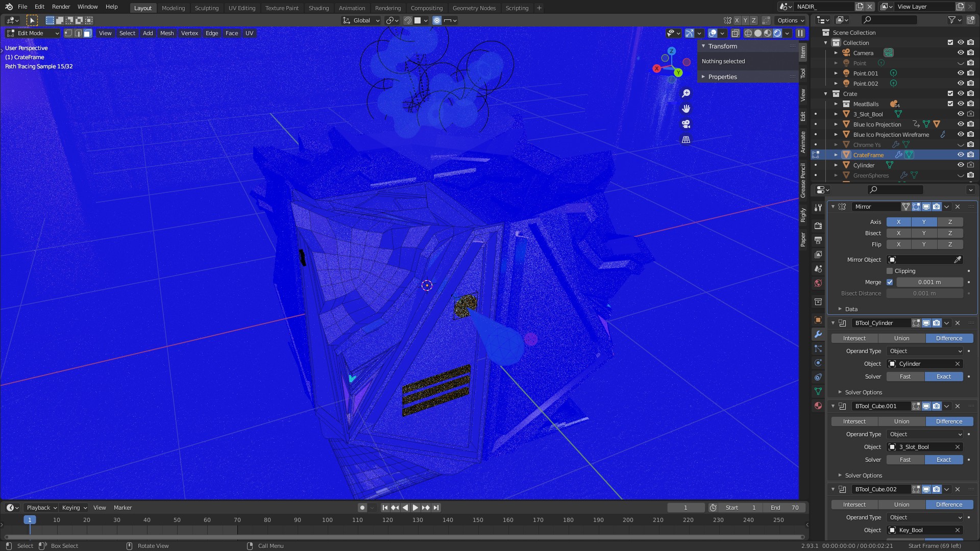The height and width of the screenshot is (551, 980).
Task: Set BTool_Cylinder operation to Union
Action: pyautogui.click(x=901, y=338)
